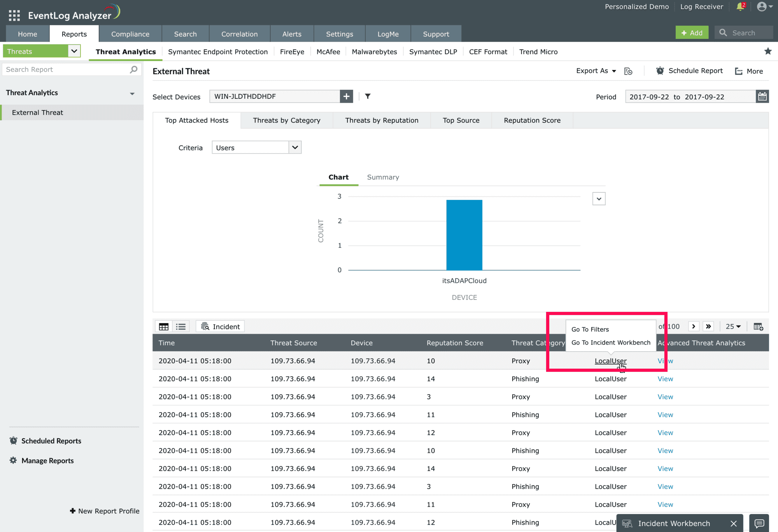Click the notifications bell icon
This screenshot has width=778, height=532.
click(x=740, y=7)
